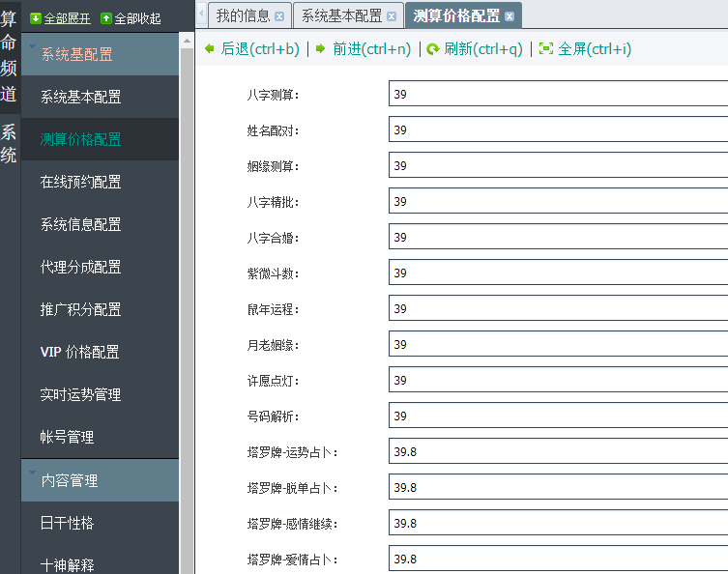Open 十神解释 in the sidebar
This screenshot has height=574, width=728.
pyautogui.click(x=100, y=560)
